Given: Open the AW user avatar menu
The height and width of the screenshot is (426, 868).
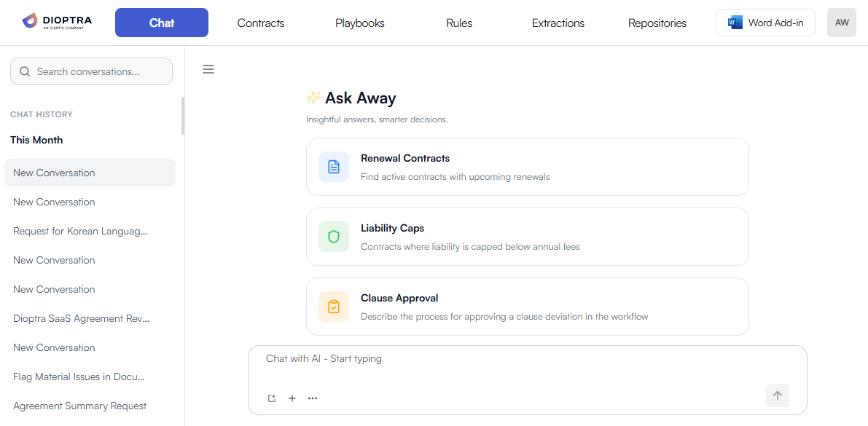Looking at the screenshot, I should [842, 23].
